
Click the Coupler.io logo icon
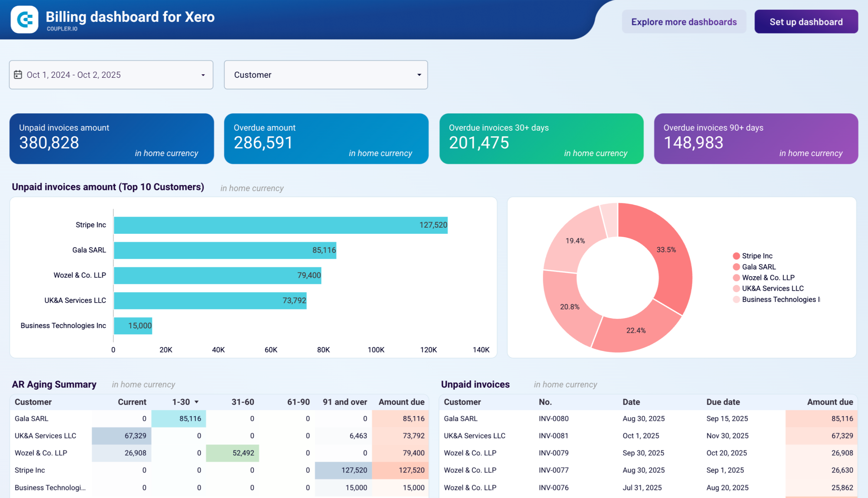25,20
